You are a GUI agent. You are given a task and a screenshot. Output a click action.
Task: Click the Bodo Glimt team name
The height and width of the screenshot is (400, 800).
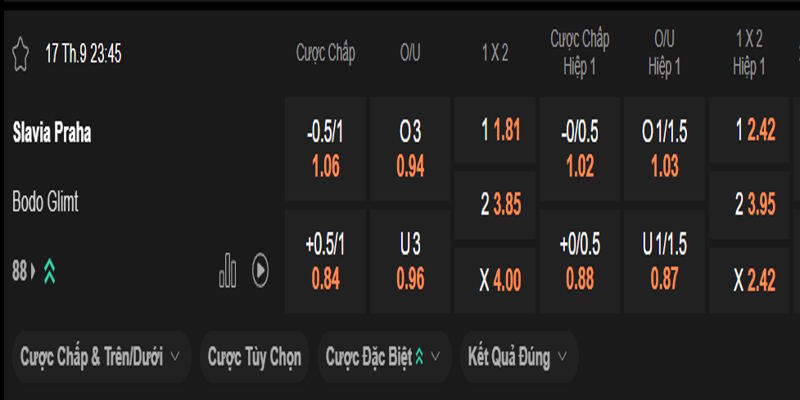tap(46, 201)
